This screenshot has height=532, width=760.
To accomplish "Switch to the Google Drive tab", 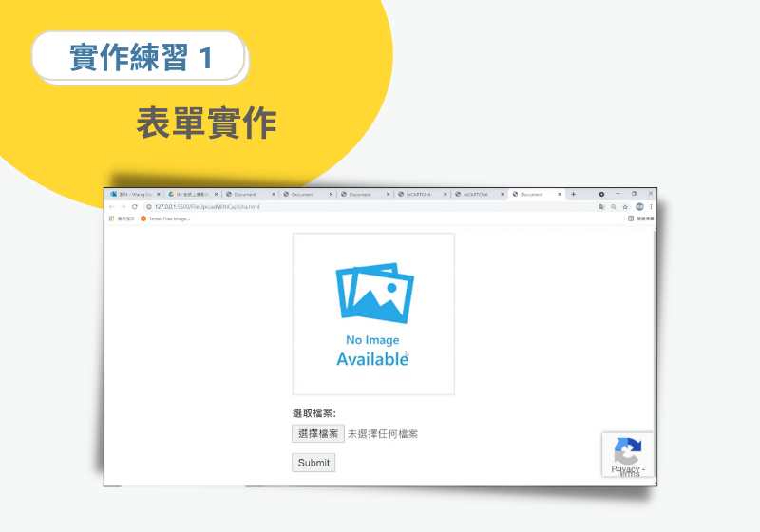I will click(x=193, y=195).
